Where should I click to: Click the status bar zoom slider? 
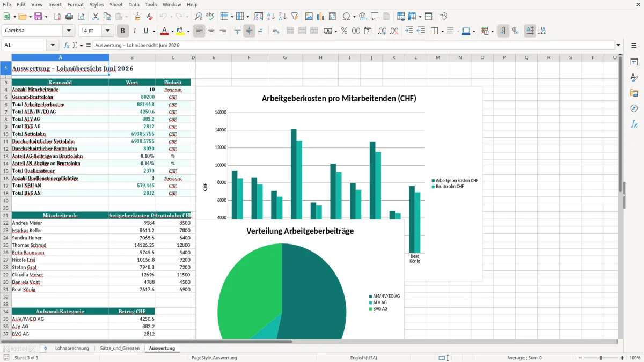coord(601,358)
